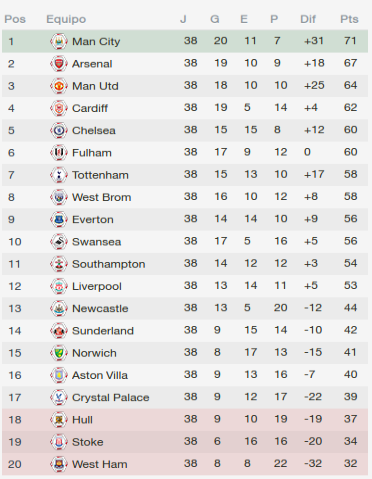The width and height of the screenshot is (372, 479).
Task: Click the Pos column header
Action: [x=15, y=19]
